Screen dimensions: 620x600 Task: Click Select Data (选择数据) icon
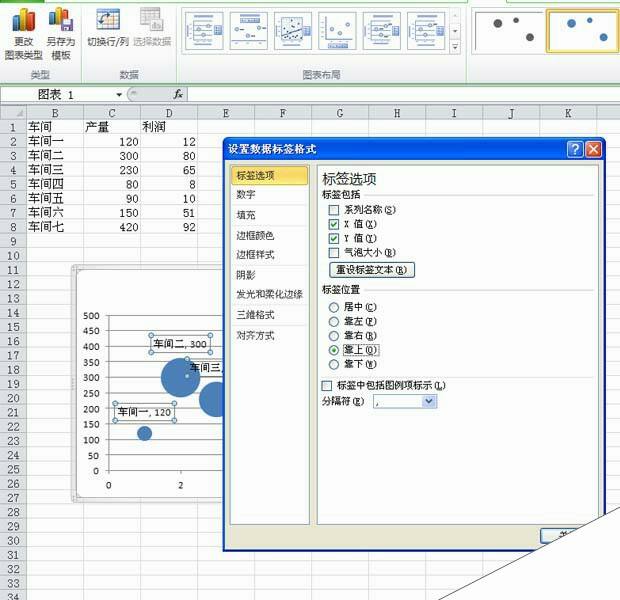[152, 28]
